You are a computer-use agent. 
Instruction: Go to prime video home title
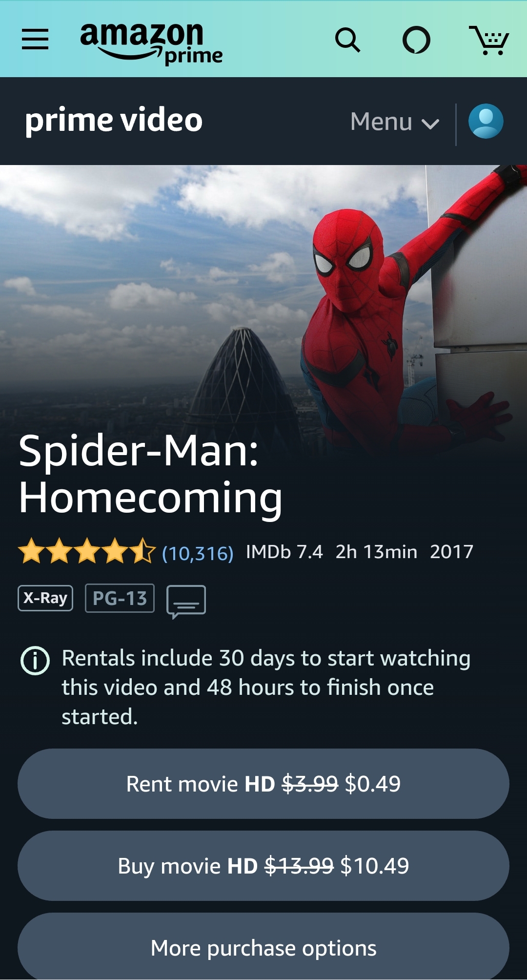[114, 121]
